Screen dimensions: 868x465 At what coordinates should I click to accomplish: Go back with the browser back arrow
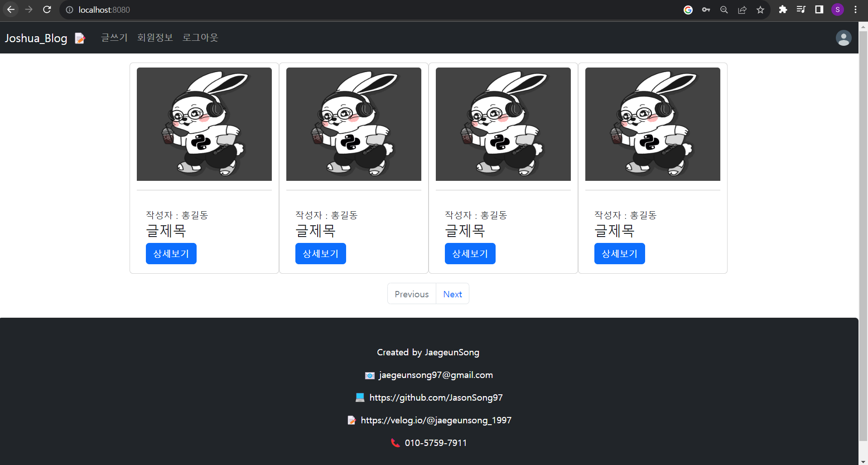(x=11, y=10)
